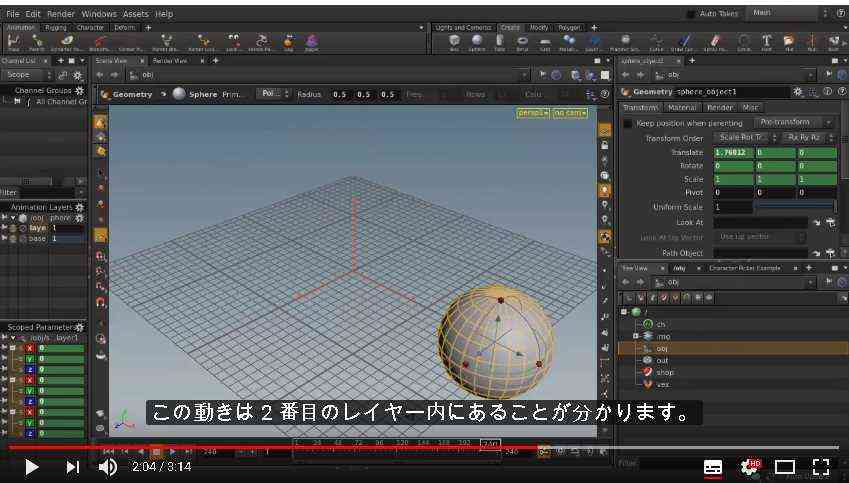Select the Metaball shelf tool
The image size is (849, 483).
click(x=569, y=42)
